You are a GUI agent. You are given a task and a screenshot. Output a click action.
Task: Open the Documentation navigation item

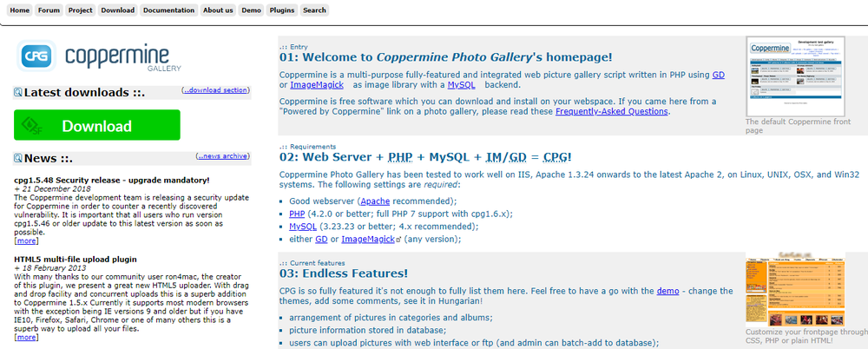click(169, 10)
